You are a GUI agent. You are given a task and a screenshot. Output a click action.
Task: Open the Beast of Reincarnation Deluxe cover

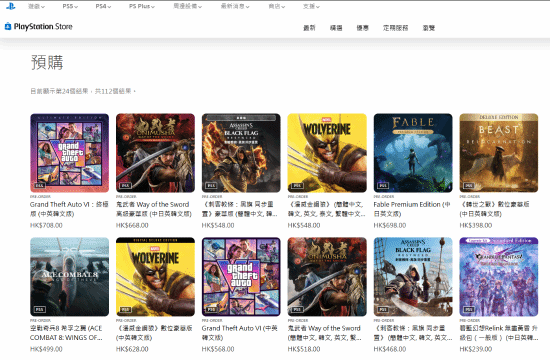[x=499, y=153]
